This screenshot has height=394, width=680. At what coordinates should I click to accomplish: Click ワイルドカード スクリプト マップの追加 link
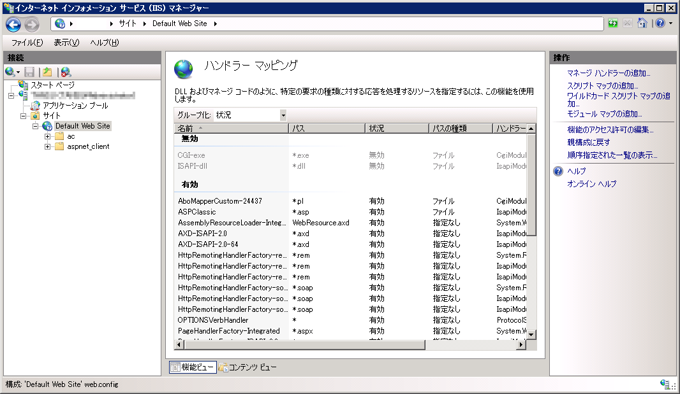point(618,100)
